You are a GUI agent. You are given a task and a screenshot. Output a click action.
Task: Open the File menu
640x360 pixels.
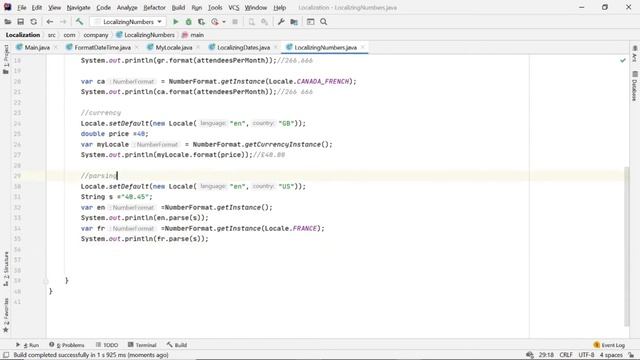21,7
